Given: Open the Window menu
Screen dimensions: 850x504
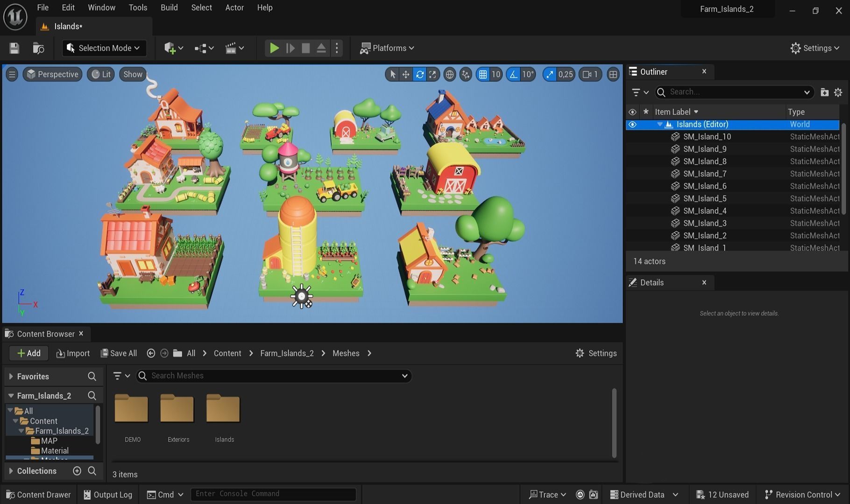Looking at the screenshot, I should [101, 7].
